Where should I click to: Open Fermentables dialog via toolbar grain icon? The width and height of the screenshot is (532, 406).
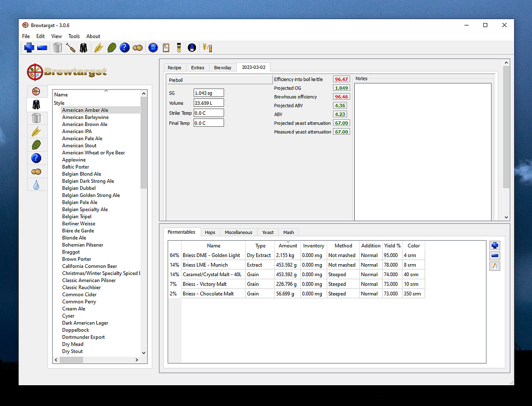[98, 47]
